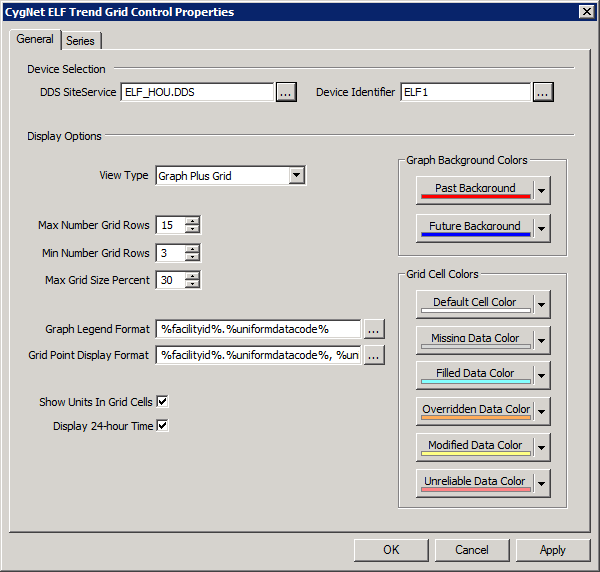
Task: Click the Graph Legend Format text field
Action: coord(258,329)
